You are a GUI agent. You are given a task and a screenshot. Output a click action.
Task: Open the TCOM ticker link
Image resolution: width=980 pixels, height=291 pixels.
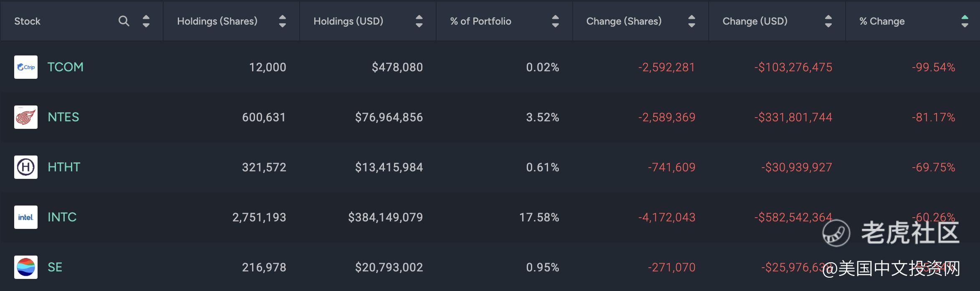point(66,67)
